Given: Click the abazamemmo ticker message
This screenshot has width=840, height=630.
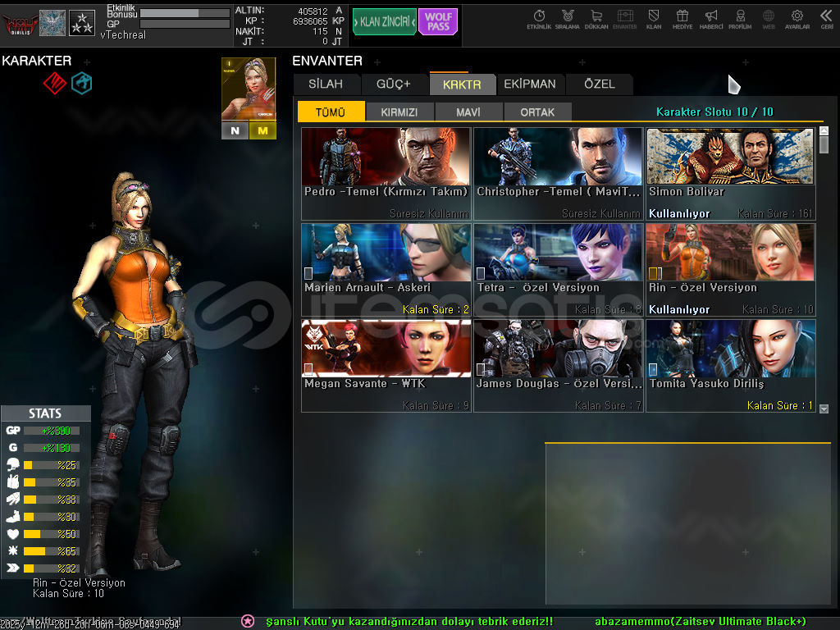Looking at the screenshot, I should [x=701, y=621].
